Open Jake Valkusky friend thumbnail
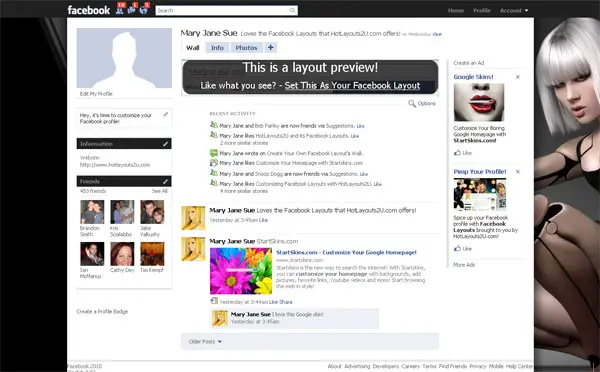Screen dimensions: 600x372 tap(152, 212)
